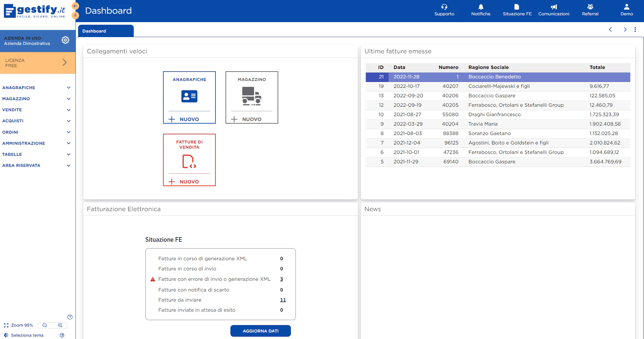Open Demo user profile icon
The image size is (644, 339).
point(626,7)
